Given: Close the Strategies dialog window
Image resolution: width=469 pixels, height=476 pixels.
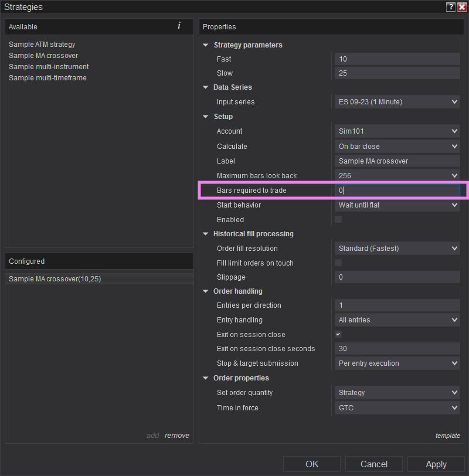Looking at the screenshot, I should click(x=461, y=7).
